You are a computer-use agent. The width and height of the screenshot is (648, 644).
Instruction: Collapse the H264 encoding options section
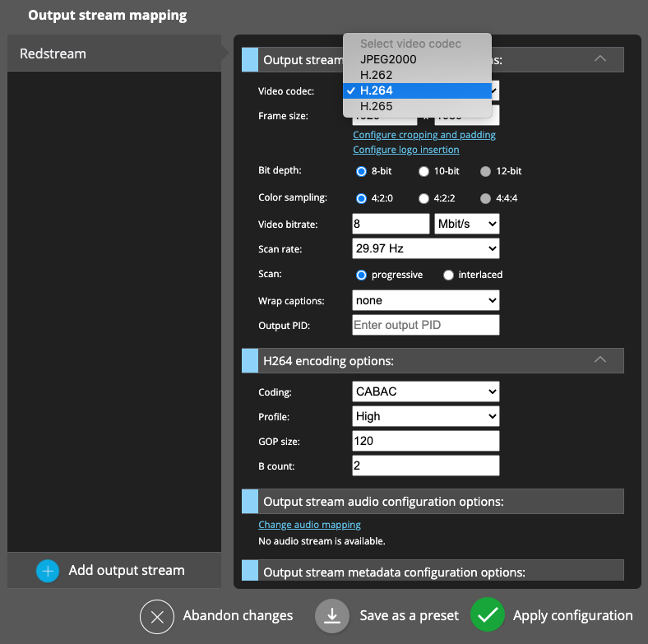click(x=599, y=360)
